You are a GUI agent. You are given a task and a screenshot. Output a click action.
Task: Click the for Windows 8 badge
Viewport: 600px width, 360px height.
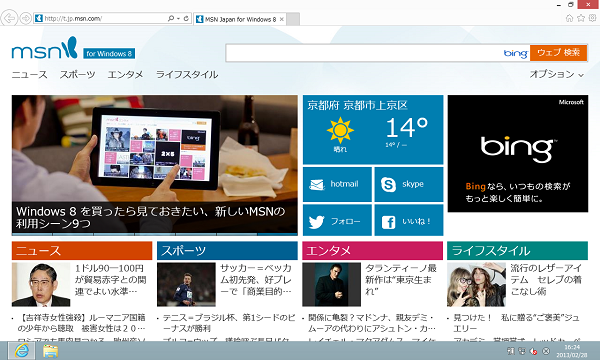(x=109, y=54)
